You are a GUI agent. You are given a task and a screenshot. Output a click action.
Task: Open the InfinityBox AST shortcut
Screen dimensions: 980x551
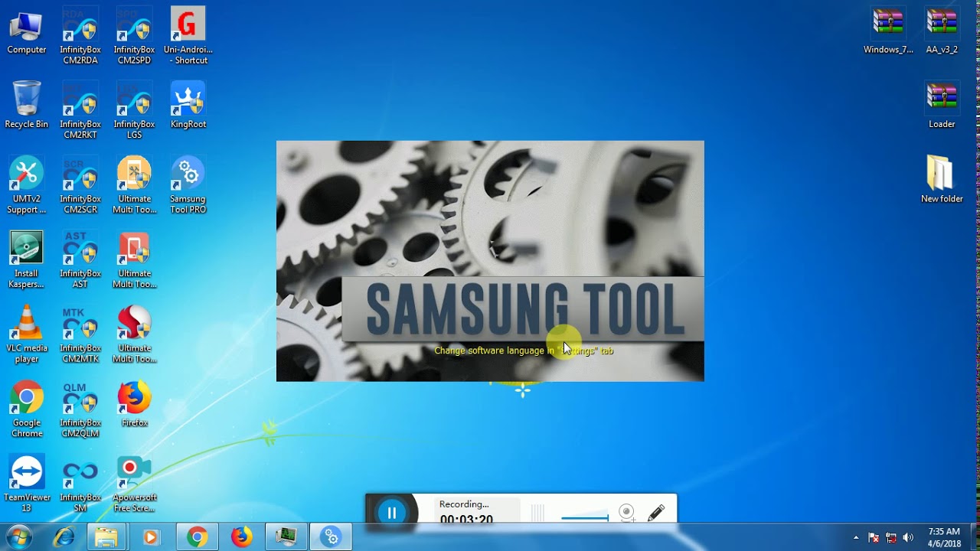[80, 260]
